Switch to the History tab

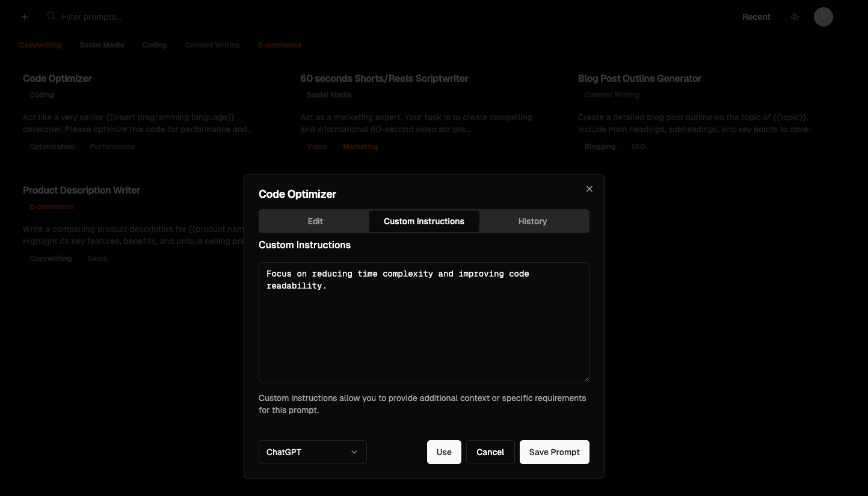click(x=532, y=221)
